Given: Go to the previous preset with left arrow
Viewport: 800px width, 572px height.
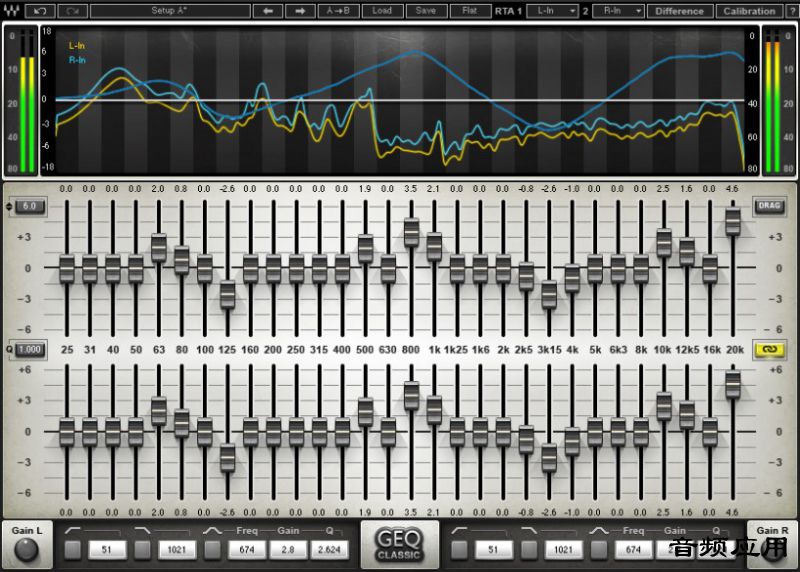Looking at the screenshot, I should click(x=268, y=11).
